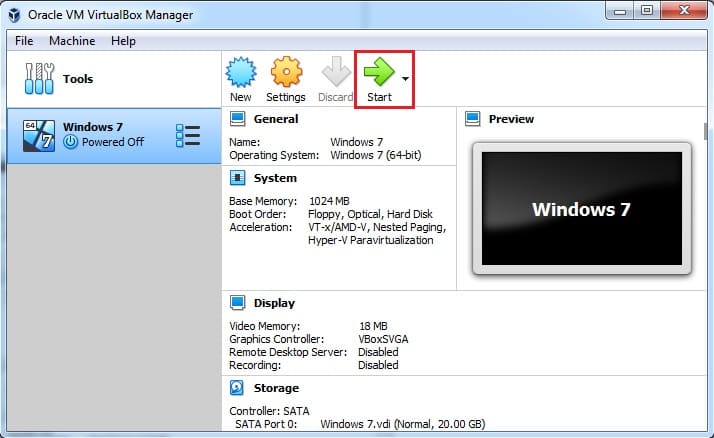Click the New virtual machine icon

[241, 72]
